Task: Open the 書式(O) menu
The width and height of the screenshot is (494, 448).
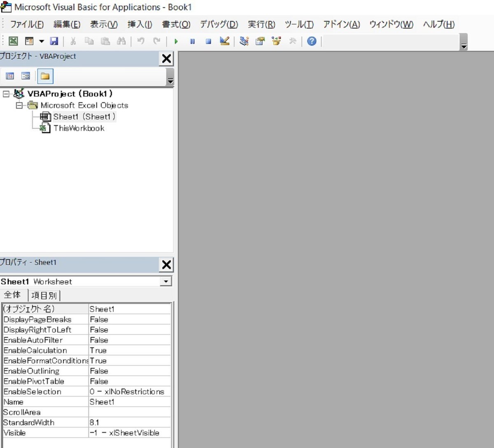Action: coord(176,24)
